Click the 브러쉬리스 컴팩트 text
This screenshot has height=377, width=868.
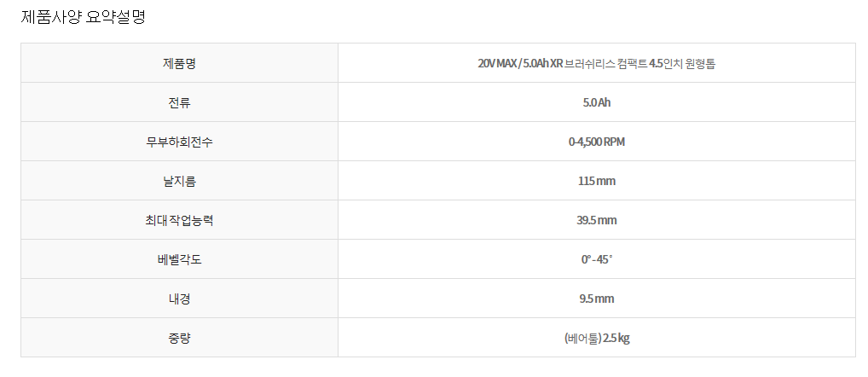605,63
